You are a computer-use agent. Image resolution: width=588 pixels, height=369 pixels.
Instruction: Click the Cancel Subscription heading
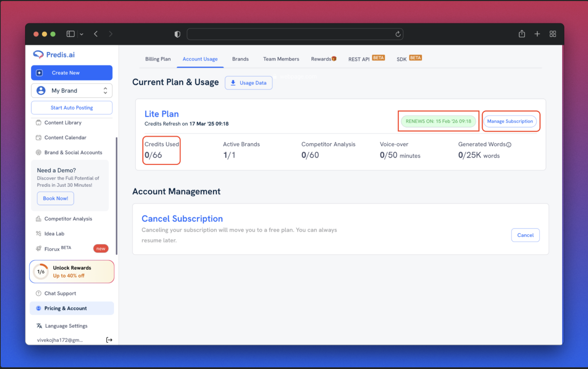coord(182,219)
